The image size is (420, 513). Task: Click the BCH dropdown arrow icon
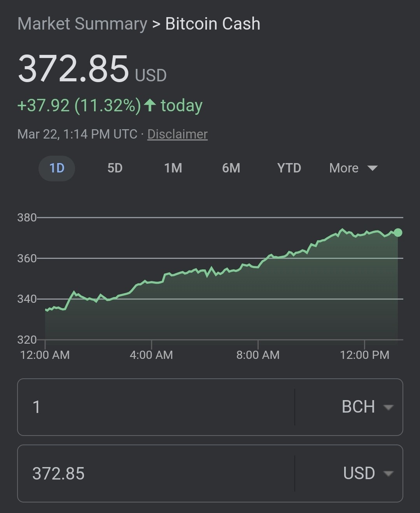click(388, 408)
